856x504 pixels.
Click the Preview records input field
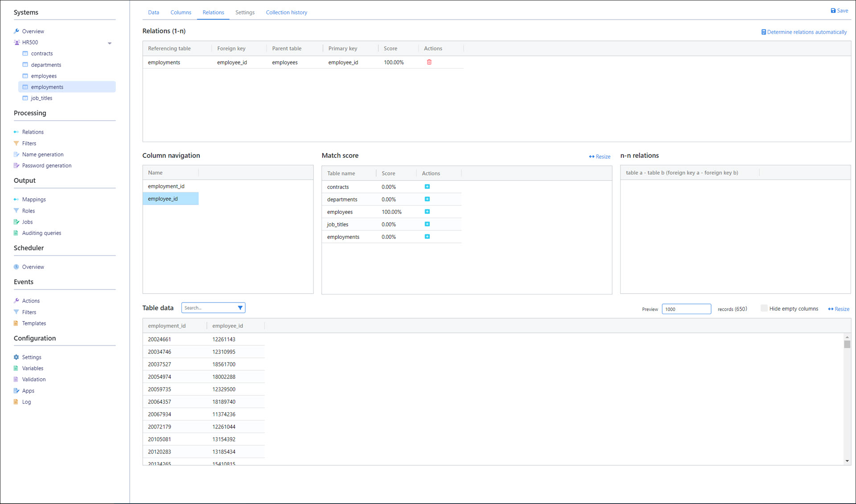click(x=686, y=309)
